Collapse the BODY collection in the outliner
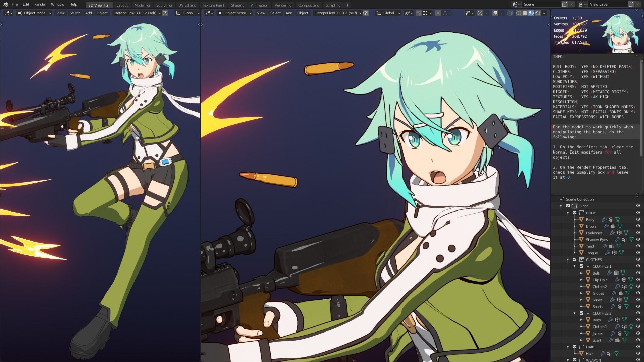This screenshot has height=362, width=644. [x=568, y=213]
